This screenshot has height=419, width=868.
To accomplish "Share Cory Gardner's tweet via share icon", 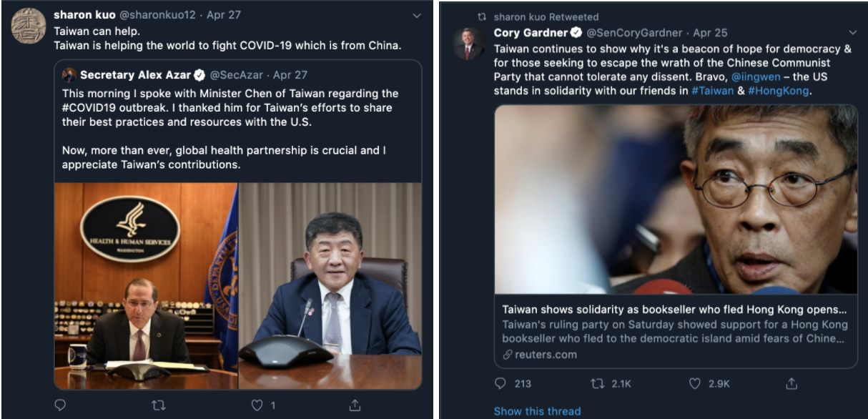I will (791, 383).
